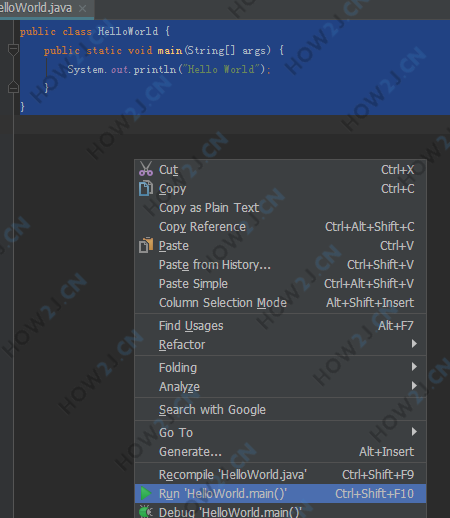Expand the Folding submenu arrow

click(414, 367)
